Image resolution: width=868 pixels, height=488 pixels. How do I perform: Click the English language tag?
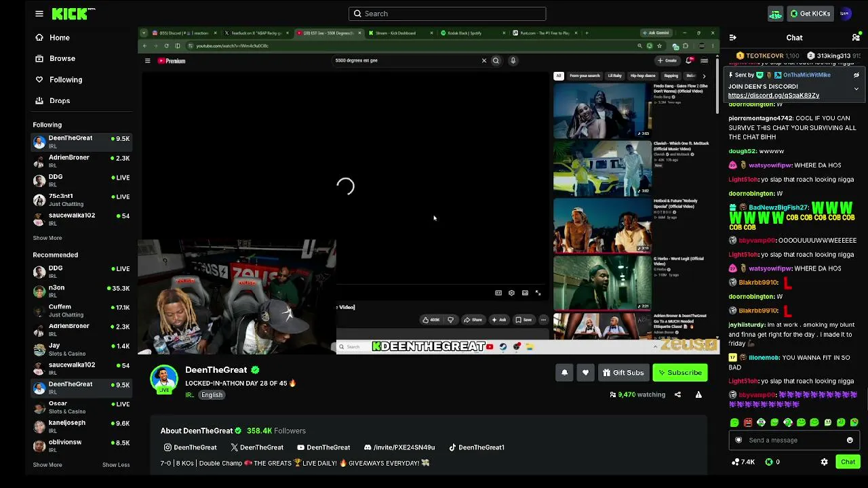pos(212,395)
